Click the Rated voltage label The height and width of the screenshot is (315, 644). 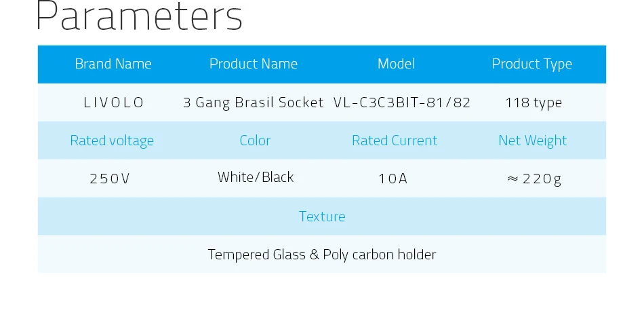pos(112,141)
